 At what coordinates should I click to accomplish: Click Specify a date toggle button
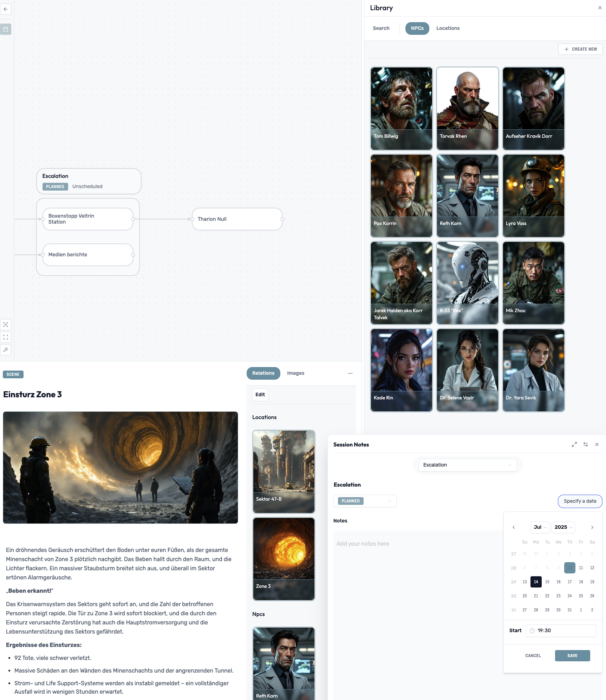tap(580, 501)
